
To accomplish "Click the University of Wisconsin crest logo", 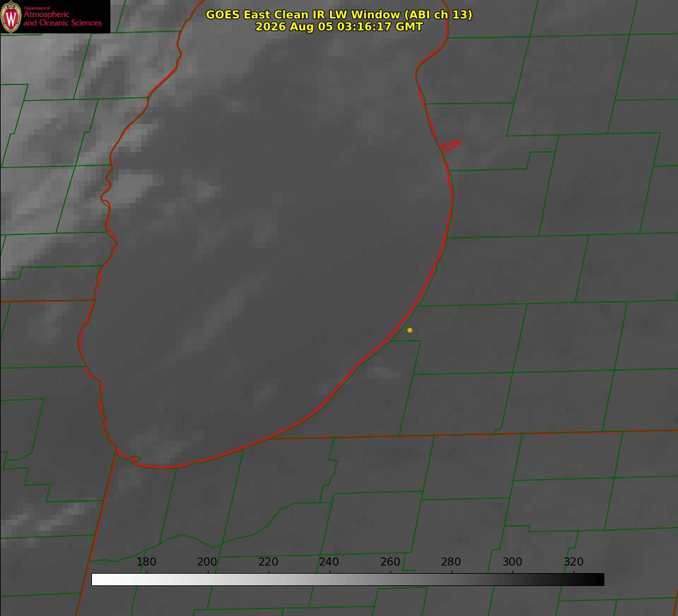I will click(11, 17).
